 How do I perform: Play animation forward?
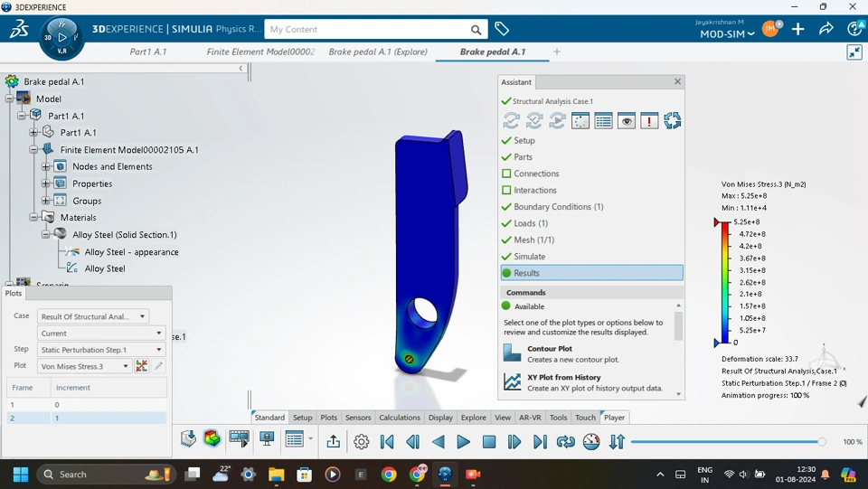click(463, 441)
